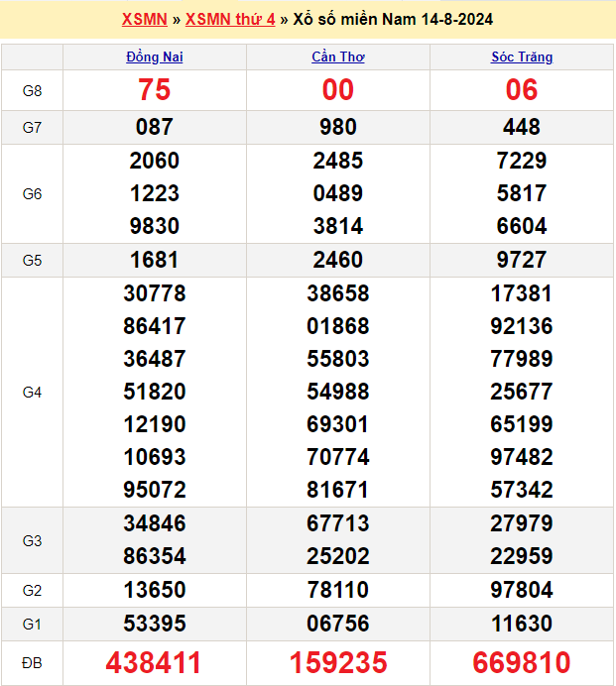Image resolution: width=616 pixels, height=686 pixels.
Task: Click Sóc Trăng jackpot number 669810
Action: 522,662
